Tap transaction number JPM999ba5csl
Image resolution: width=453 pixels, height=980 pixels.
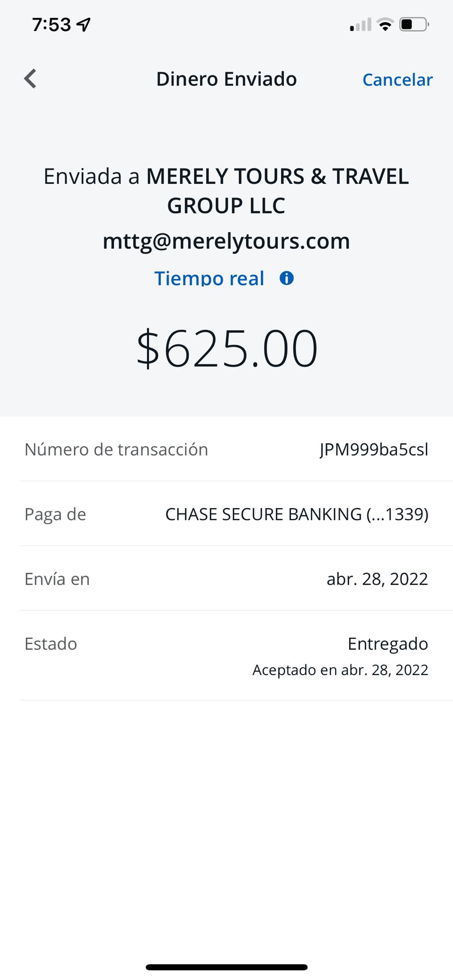(x=374, y=450)
